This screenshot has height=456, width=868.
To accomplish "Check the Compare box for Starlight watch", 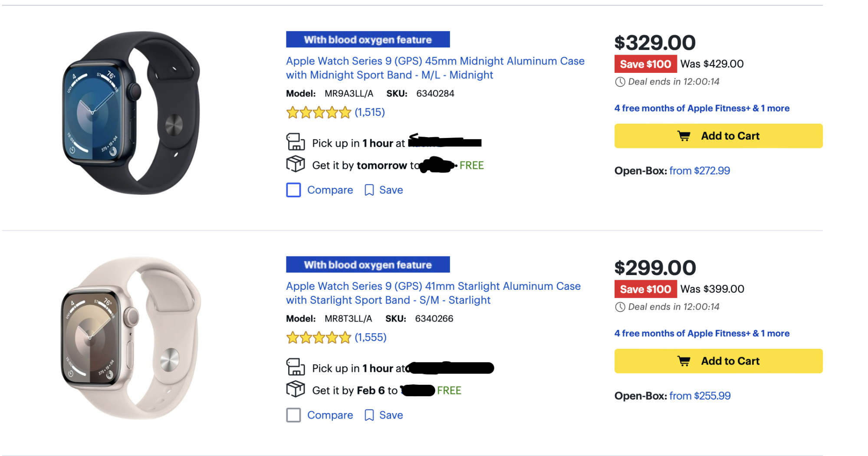I will coord(293,415).
